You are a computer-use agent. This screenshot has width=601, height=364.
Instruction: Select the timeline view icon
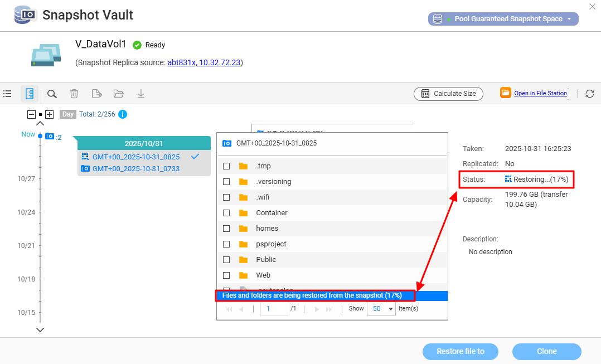click(x=30, y=94)
